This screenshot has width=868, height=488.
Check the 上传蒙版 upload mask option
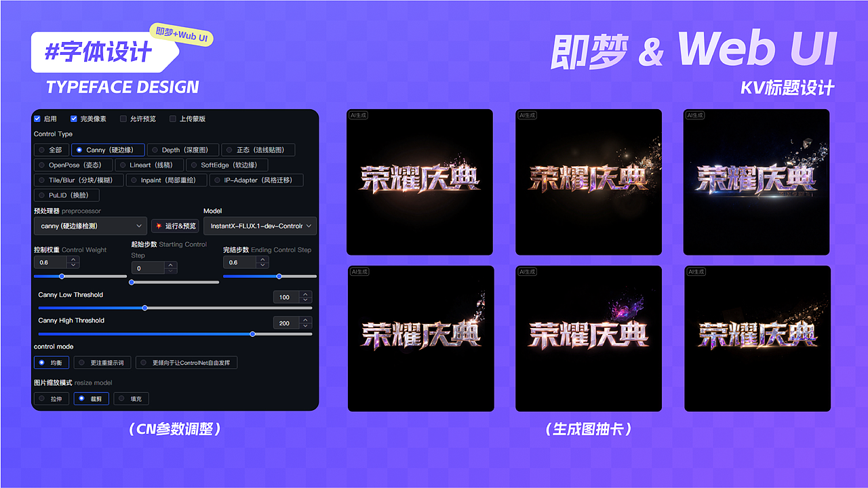(173, 119)
